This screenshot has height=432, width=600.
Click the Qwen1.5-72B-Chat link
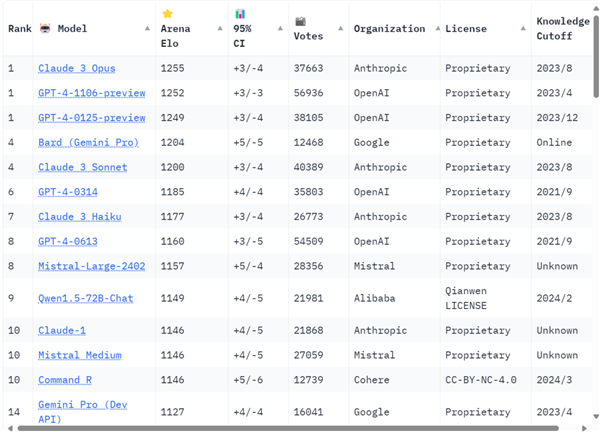(85, 298)
